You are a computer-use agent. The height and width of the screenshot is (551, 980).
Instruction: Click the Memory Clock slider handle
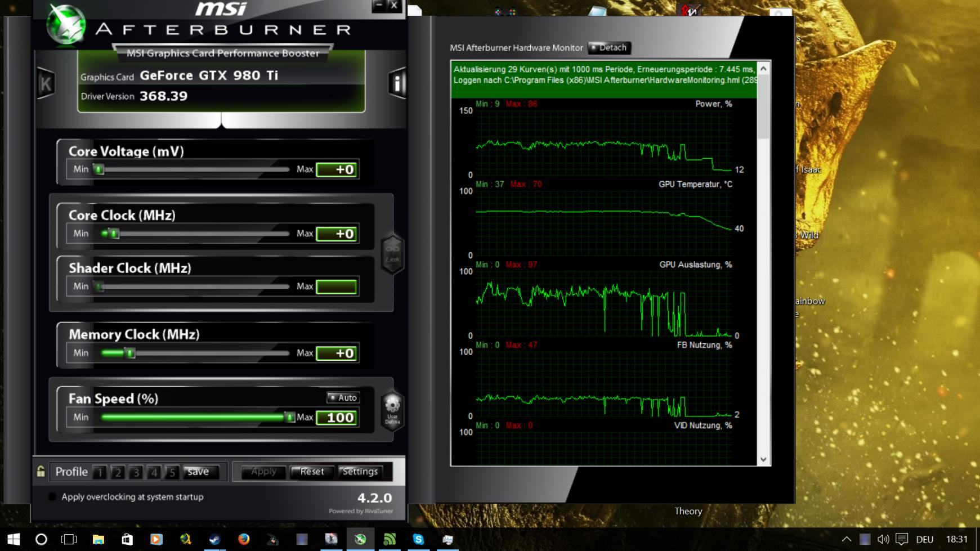(130, 353)
